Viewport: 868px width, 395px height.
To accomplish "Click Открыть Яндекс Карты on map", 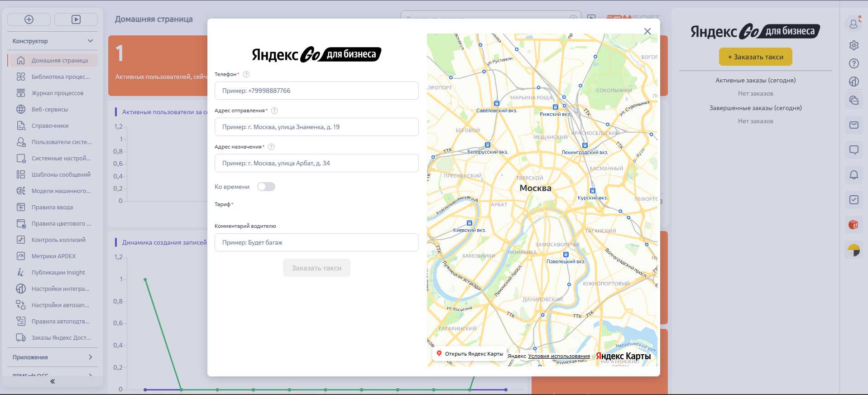I will [470, 354].
